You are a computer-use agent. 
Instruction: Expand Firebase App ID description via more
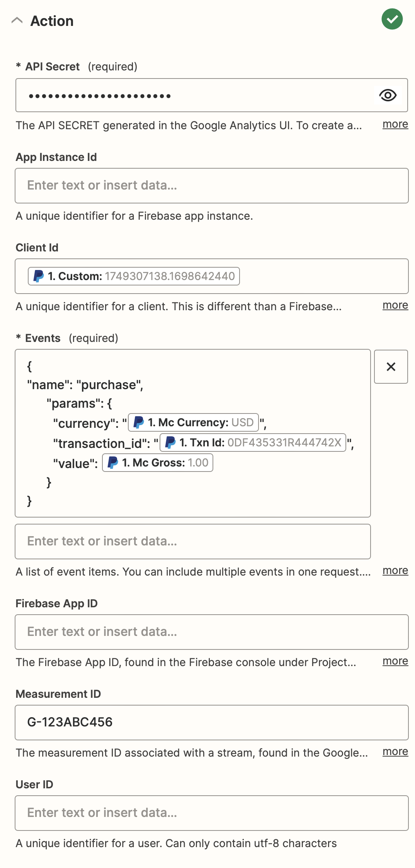395,661
